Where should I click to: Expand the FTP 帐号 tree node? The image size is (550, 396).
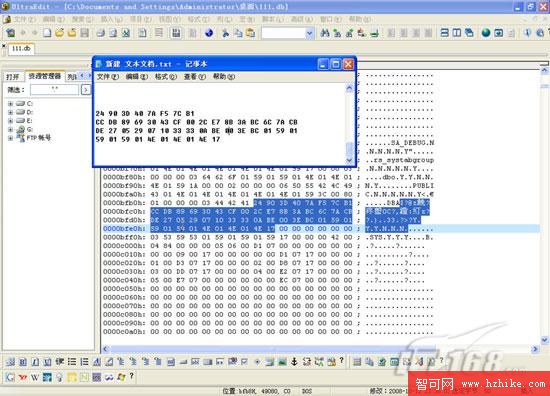[x=10, y=138]
